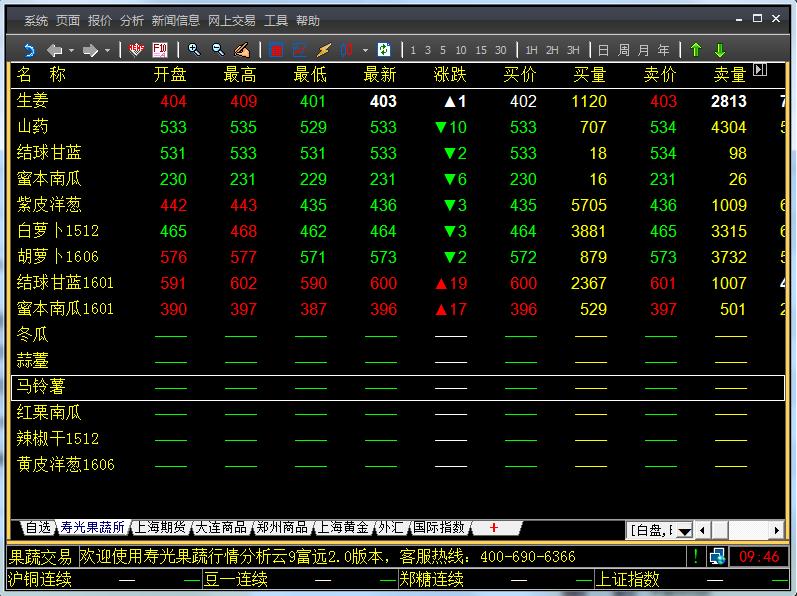Click the green down arrow icon
Image resolution: width=797 pixels, height=596 pixels.
(719, 50)
